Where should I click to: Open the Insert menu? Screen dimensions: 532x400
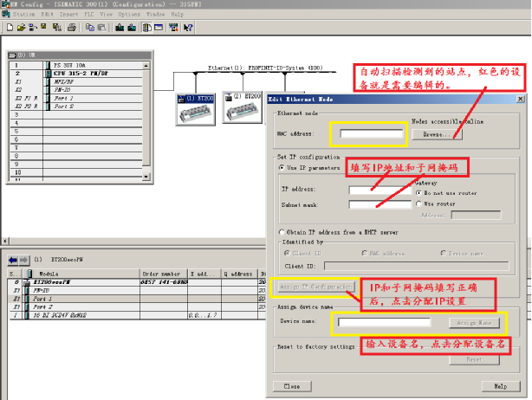pyautogui.click(x=68, y=14)
